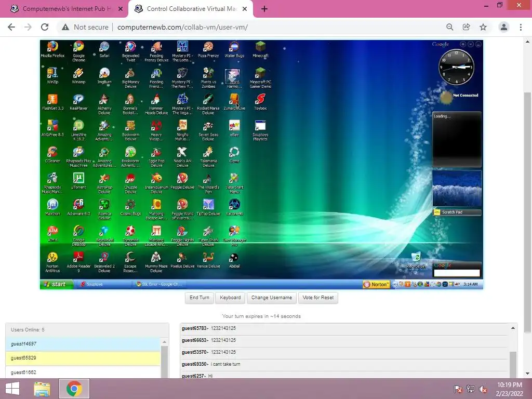Open the Scratch Pad gadget
Screen dimensions: 532x399
(457, 212)
